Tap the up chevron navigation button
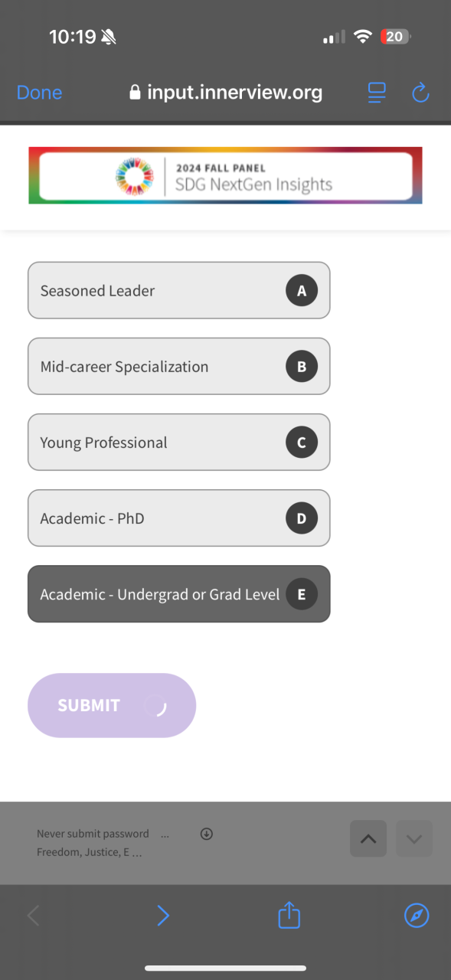 (x=368, y=838)
